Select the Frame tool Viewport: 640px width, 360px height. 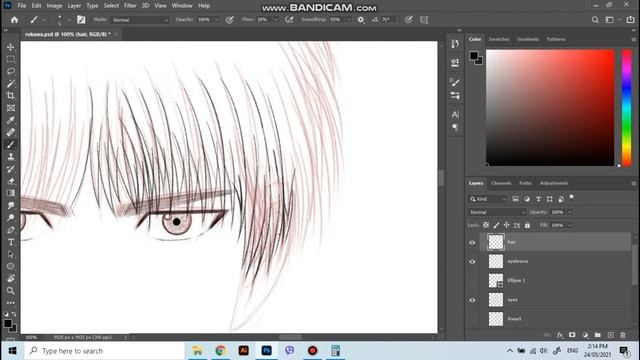click(11, 108)
